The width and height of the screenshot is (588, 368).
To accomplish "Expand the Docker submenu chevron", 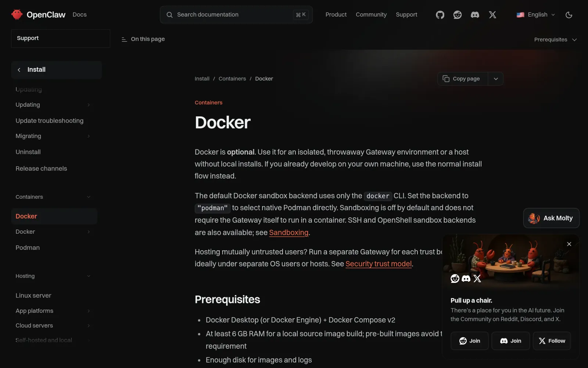I will pyautogui.click(x=89, y=232).
